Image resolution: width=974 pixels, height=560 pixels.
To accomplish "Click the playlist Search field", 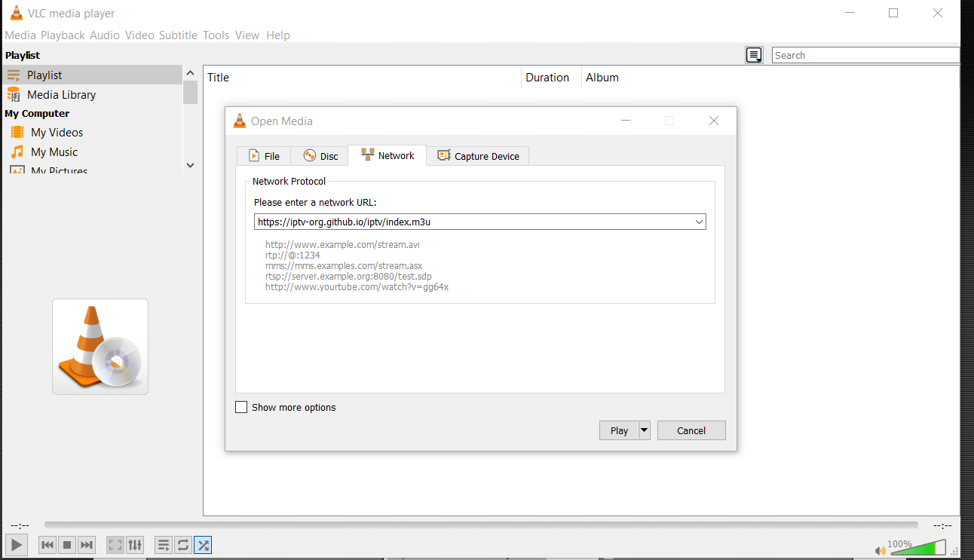I will tap(865, 55).
